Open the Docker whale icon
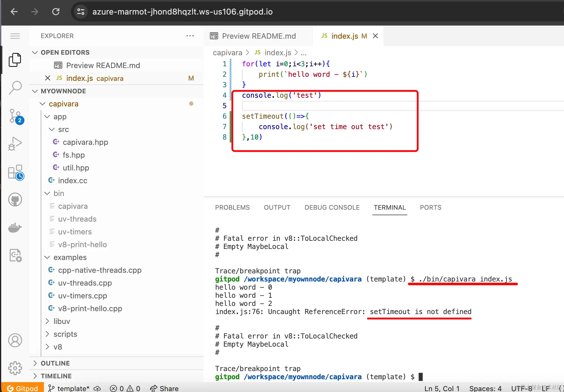 [x=15, y=228]
